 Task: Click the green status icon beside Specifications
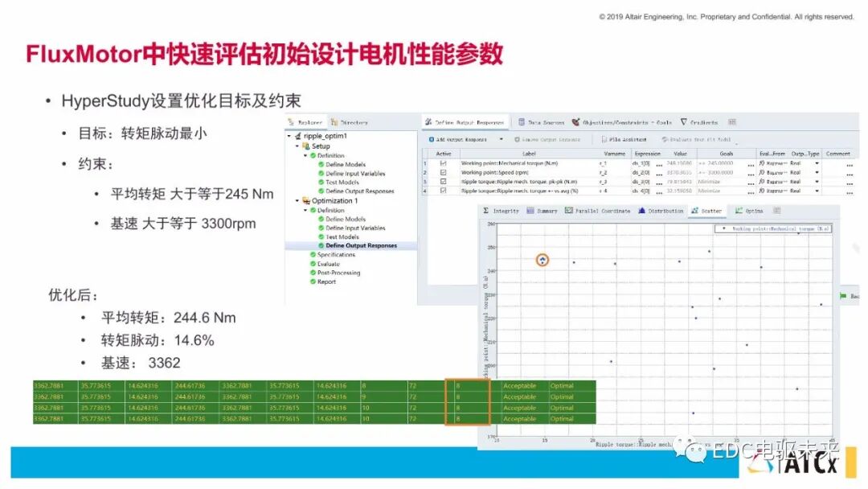[x=313, y=255]
